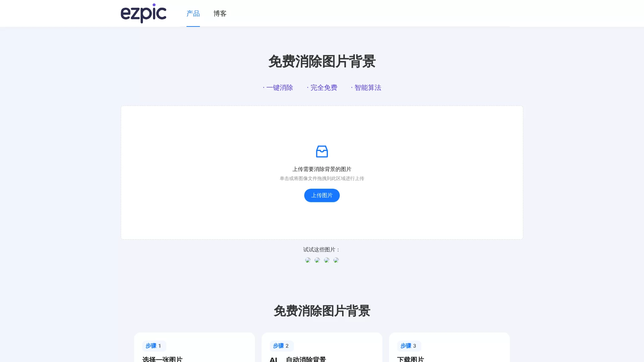Screen dimensions: 644x362
Task: Select the third sample image thumbnail
Action: coord(326,260)
